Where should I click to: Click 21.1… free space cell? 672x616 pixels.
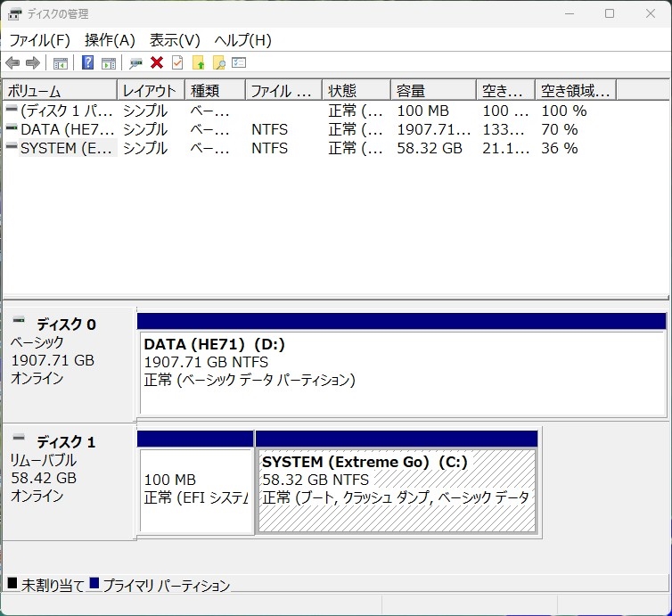coord(505,148)
